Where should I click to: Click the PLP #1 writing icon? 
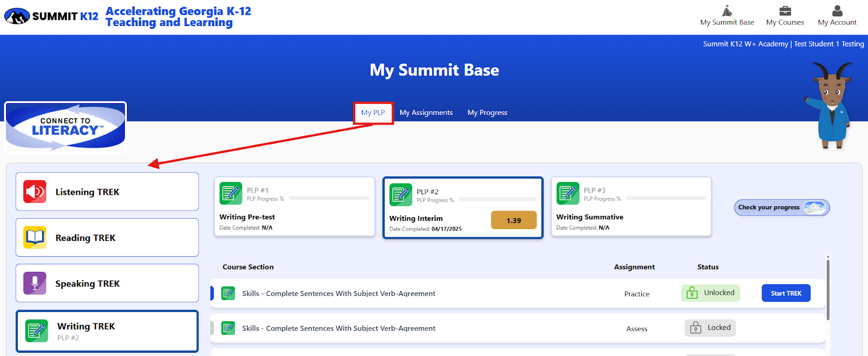pos(231,193)
